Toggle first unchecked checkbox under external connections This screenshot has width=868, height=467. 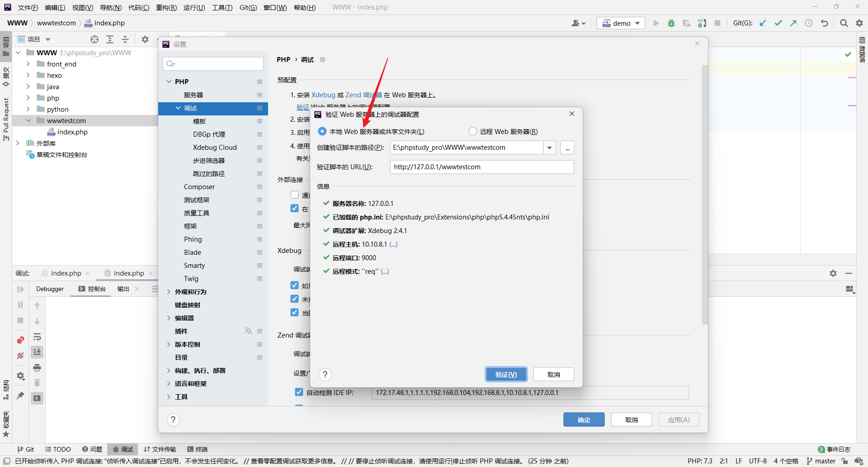pyautogui.click(x=294, y=195)
